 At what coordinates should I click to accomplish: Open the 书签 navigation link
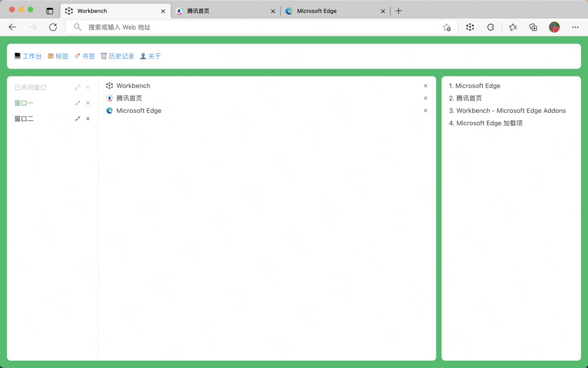click(x=85, y=56)
